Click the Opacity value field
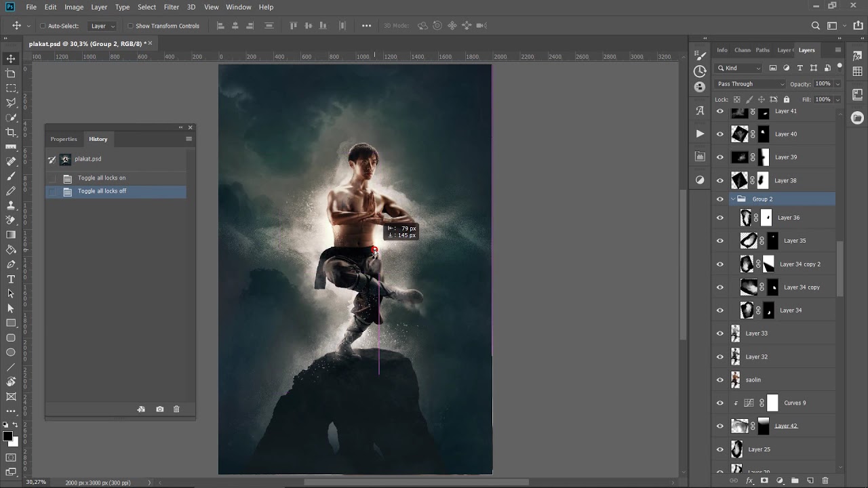This screenshot has width=868, height=488. click(x=823, y=84)
